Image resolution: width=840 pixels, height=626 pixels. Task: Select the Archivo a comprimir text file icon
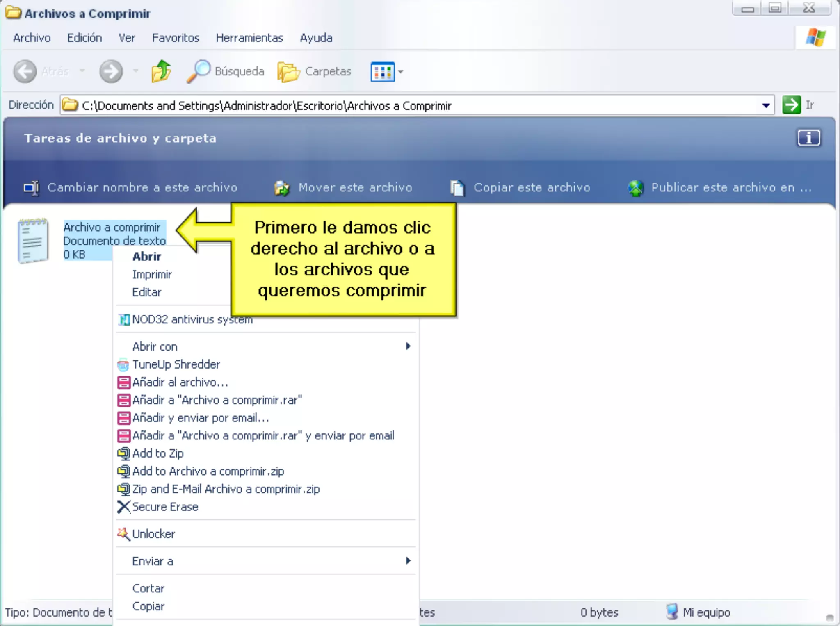tap(33, 241)
